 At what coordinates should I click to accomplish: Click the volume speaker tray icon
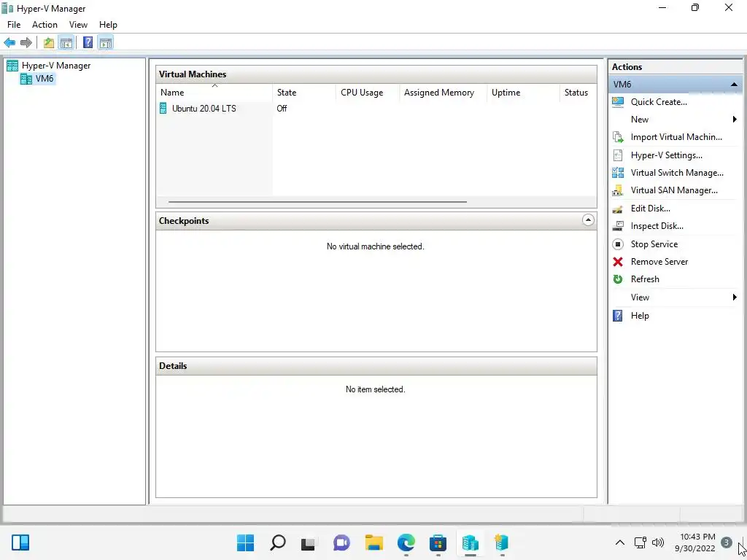coord(658,542)
